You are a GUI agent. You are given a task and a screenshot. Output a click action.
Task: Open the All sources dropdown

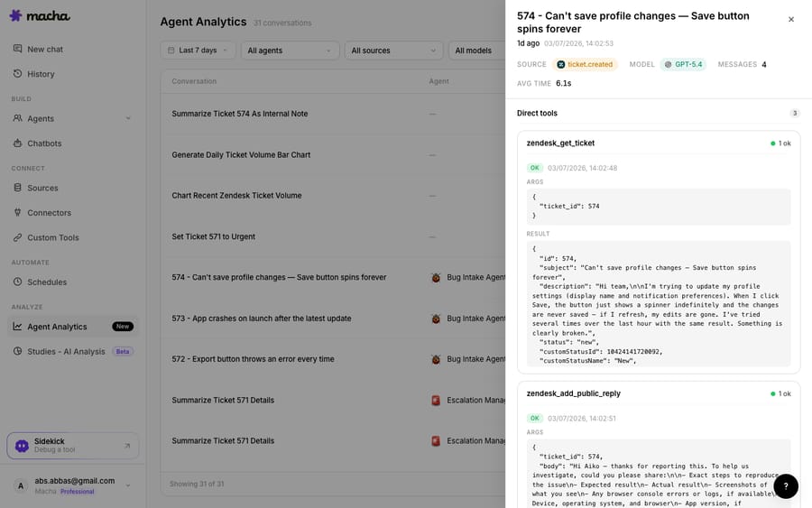click(x=393, y=51)
